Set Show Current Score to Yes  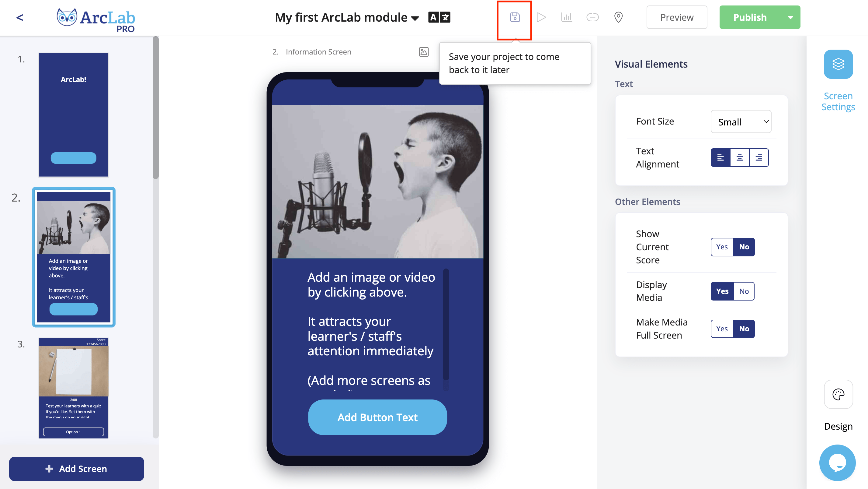coord(722,247)
